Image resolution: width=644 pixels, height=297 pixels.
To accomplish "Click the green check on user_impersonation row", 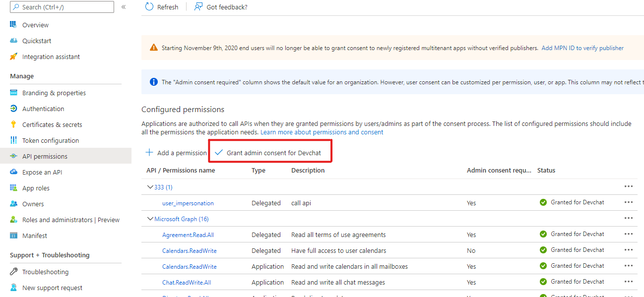I will pos(543,202).
